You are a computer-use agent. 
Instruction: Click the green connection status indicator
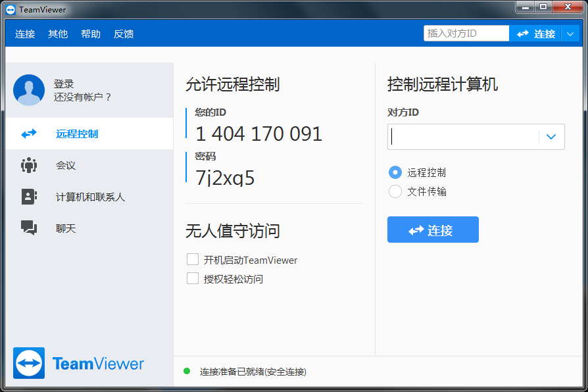187,372
